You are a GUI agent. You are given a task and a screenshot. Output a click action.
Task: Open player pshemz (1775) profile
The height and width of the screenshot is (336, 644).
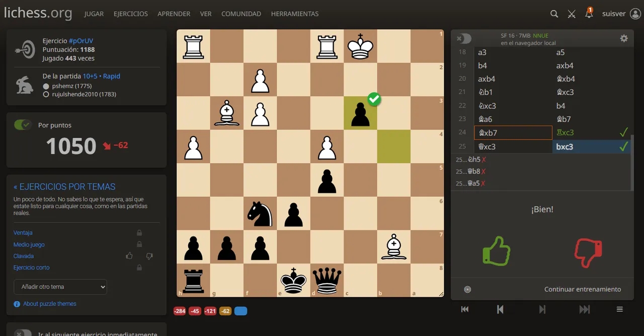72,86
